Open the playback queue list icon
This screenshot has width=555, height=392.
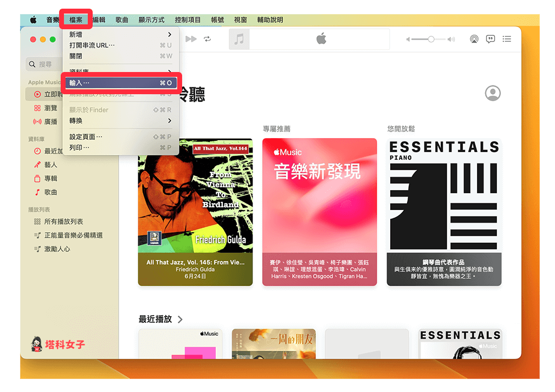(x=506, y=38)
